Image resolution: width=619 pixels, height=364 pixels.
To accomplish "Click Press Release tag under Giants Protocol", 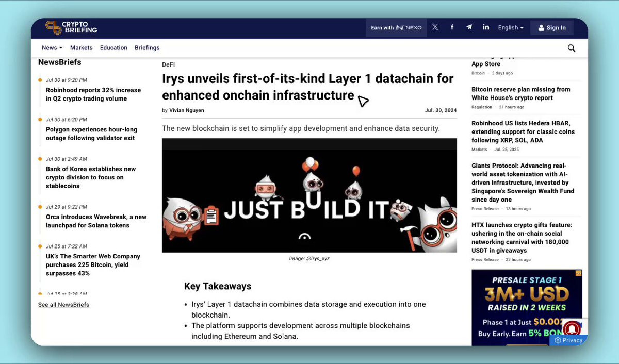I will (x=485, y=209).
